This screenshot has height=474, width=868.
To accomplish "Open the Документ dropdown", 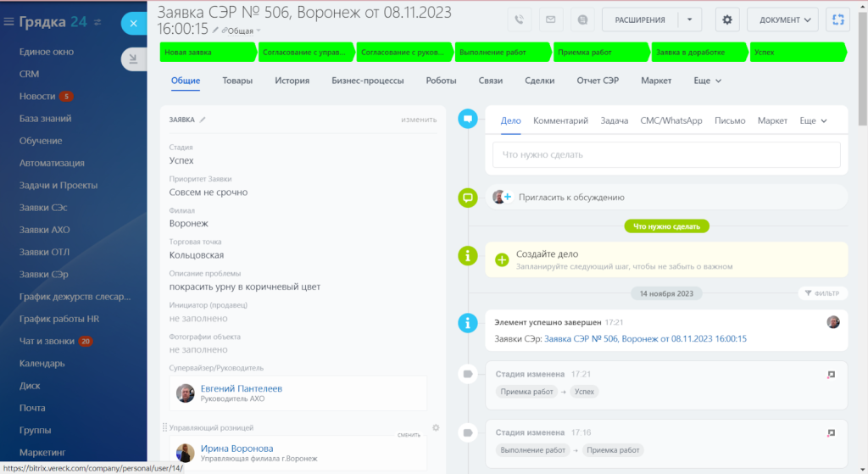I will (782, 20).
